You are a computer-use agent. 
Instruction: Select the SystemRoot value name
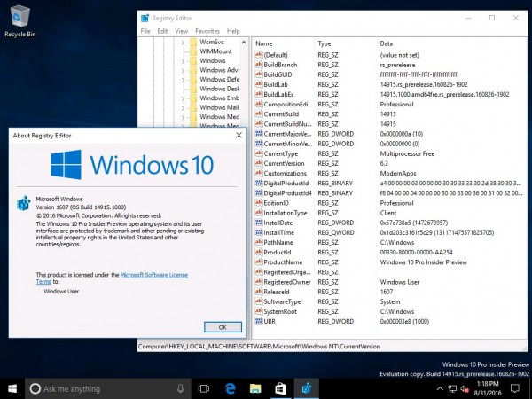click(280, 311)
